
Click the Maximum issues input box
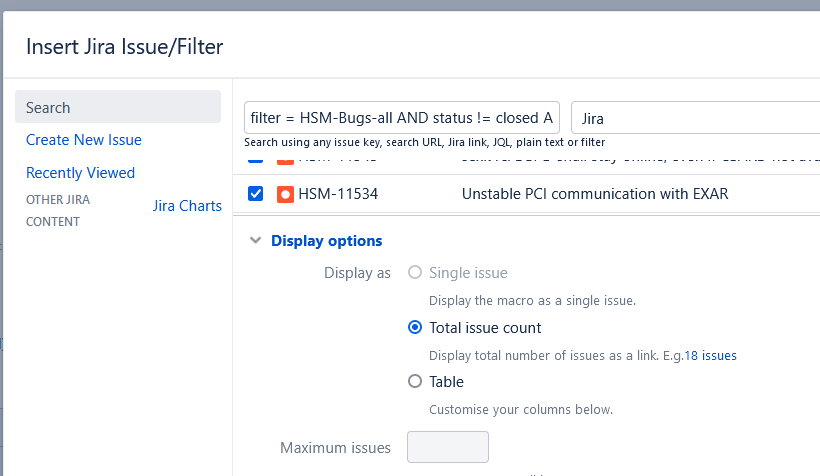[x=448, y=447]
